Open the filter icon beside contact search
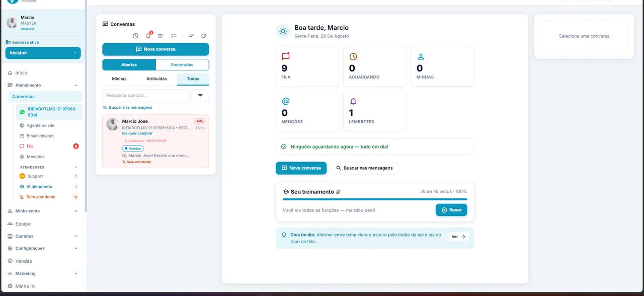Screen dimensions: 644x296 tap(200, 96)
